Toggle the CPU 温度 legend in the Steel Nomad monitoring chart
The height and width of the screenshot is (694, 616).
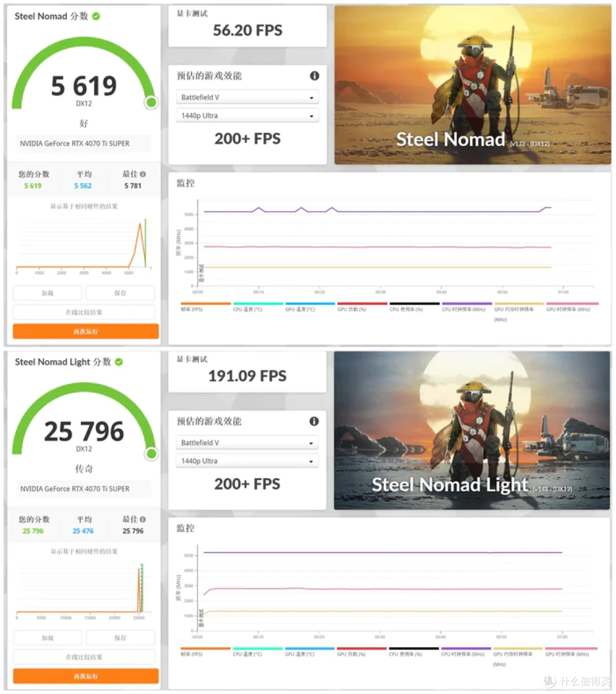pos(258,307)
